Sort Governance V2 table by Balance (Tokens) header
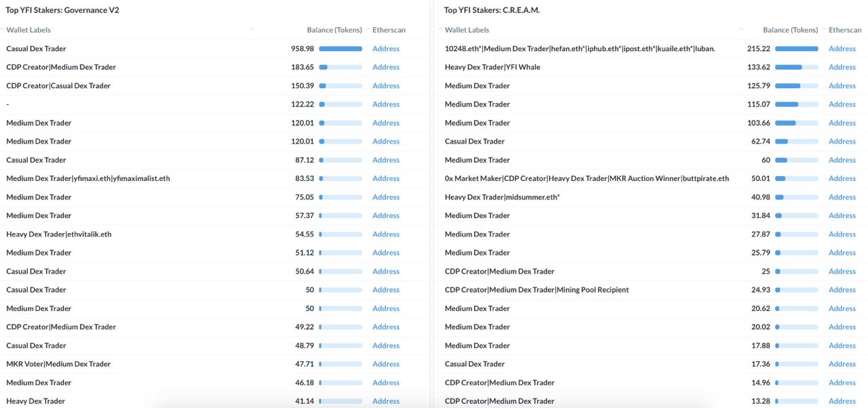Image resolution: width=868 pixels, height=408 pixels. click(x=334, y=30)
